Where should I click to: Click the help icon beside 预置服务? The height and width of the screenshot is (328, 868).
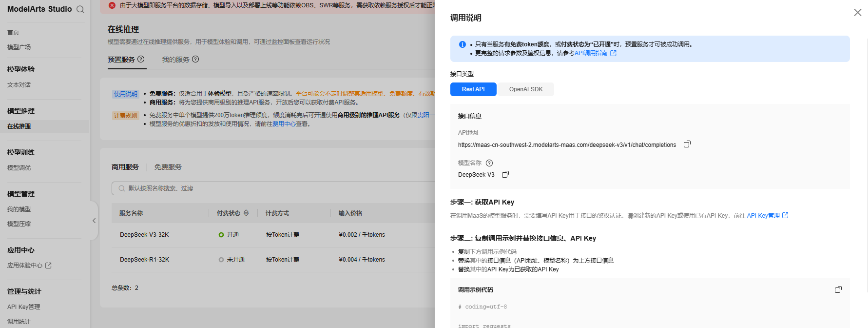pos(141,59)
